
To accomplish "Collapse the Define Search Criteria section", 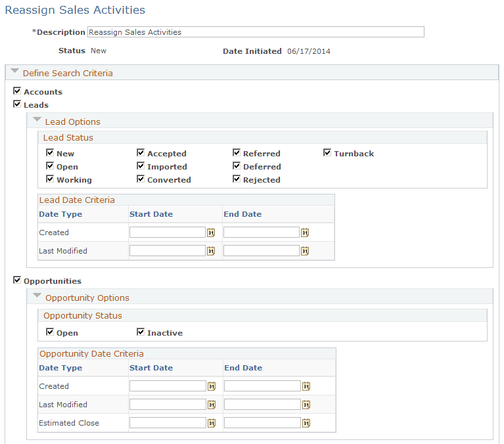I will (15, 71).
